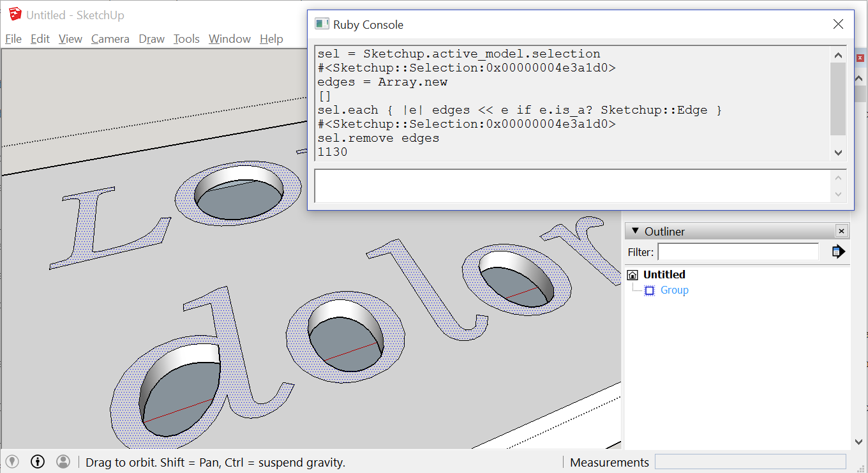Collapse the Outliner panel triangle
Viewport: 868px width, 473px height.
(x=635, y=231)
